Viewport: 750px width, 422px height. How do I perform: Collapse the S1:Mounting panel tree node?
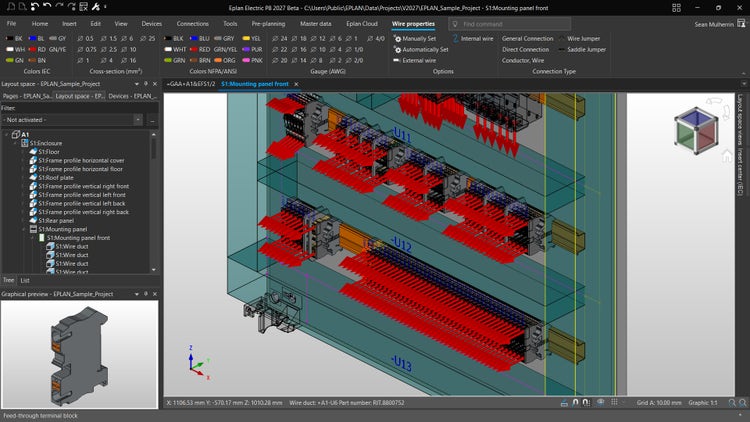[23, 229]
